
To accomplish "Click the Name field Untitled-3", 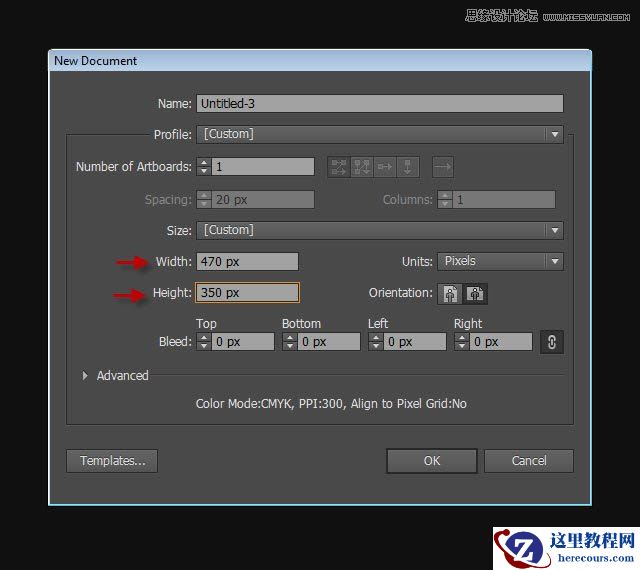I will point(380,104).
